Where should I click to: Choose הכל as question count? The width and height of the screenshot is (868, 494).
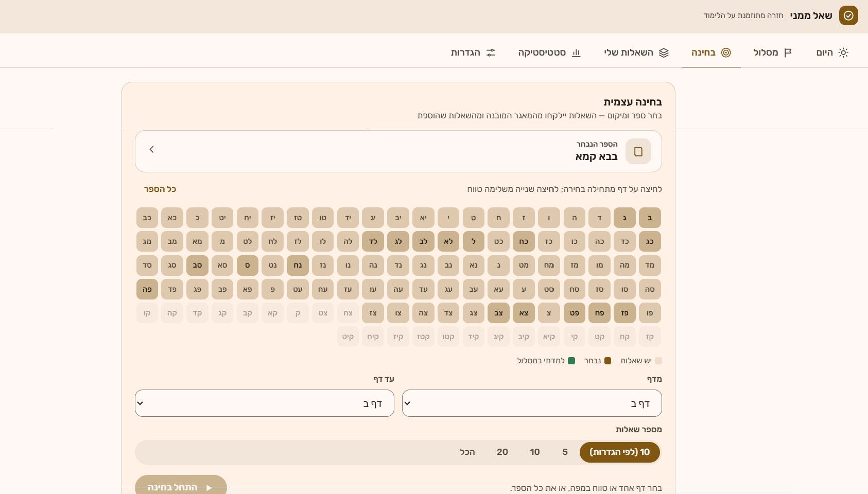click(x=467, y=452)
